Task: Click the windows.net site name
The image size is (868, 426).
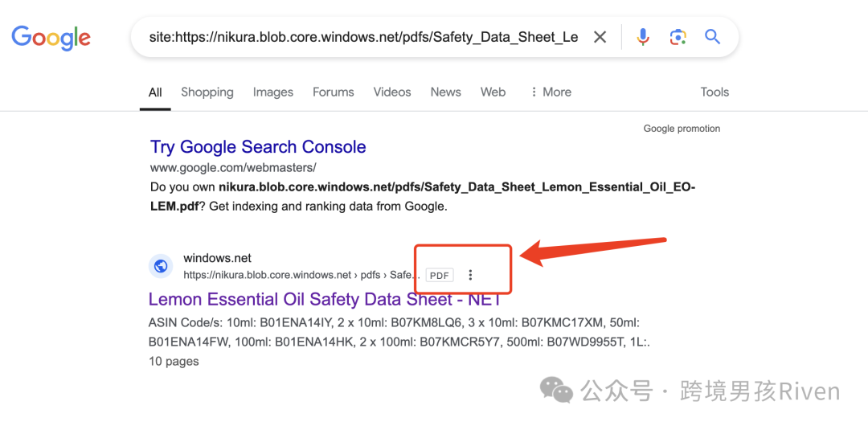Action: pos(217,258)
